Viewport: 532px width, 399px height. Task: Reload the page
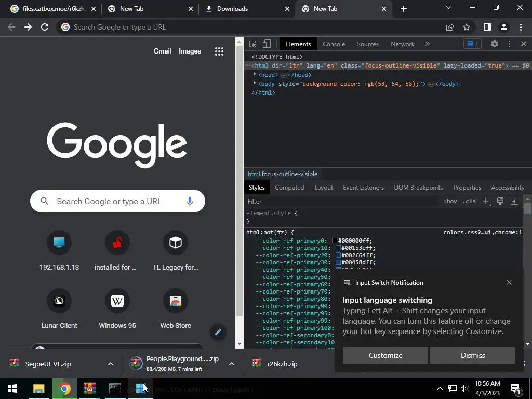point(45,27)
